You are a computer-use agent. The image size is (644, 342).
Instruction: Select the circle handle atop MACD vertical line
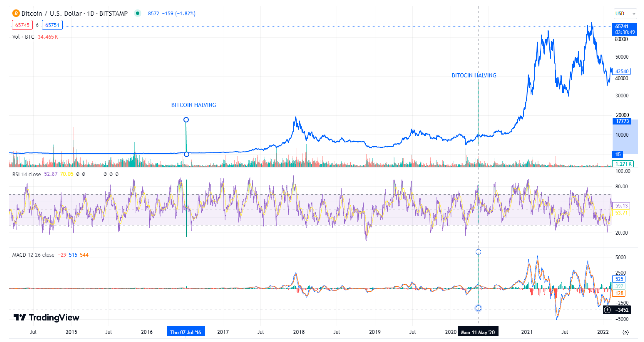point(478,252)
